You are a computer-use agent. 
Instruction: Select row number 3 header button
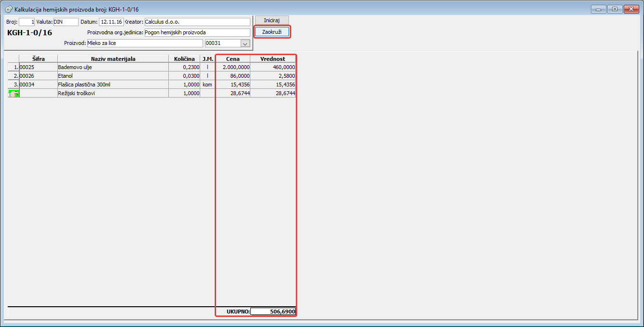pos(14,85)
